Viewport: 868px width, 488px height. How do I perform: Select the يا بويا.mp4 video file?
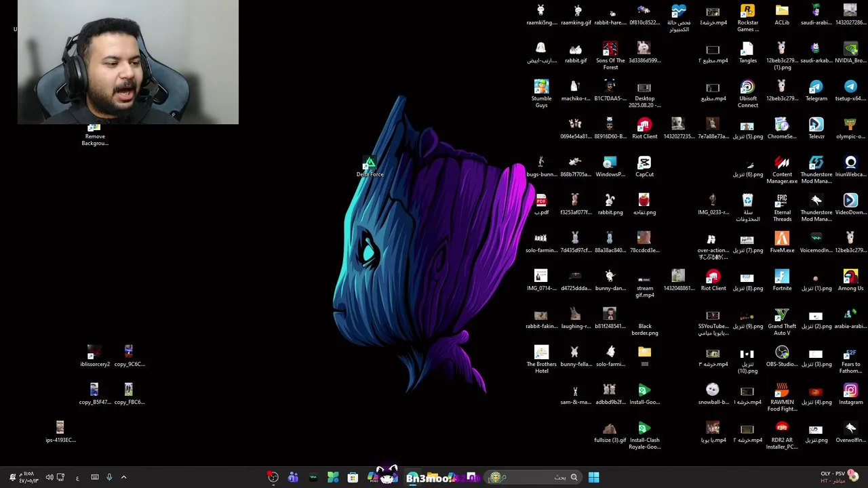713,432
